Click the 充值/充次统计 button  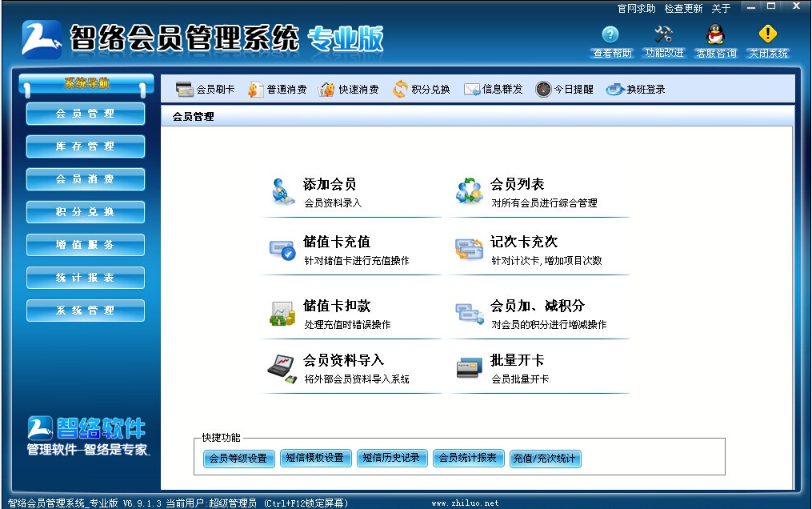(x=545, y=459)
